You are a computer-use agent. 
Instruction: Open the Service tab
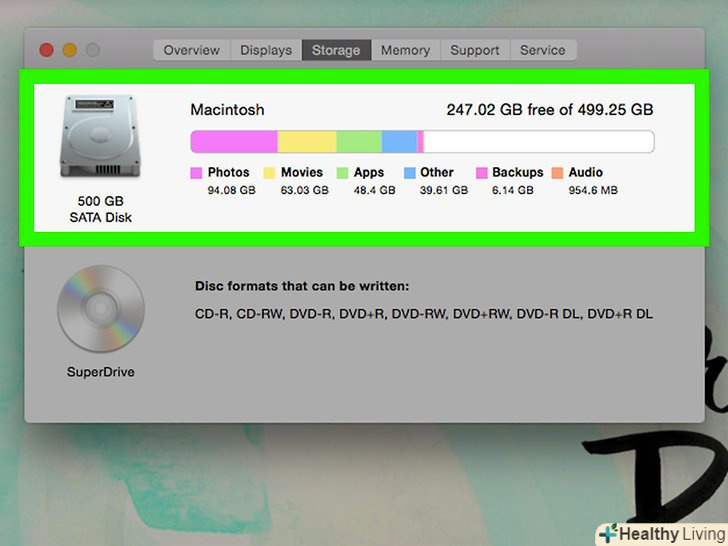coord(543,50)
